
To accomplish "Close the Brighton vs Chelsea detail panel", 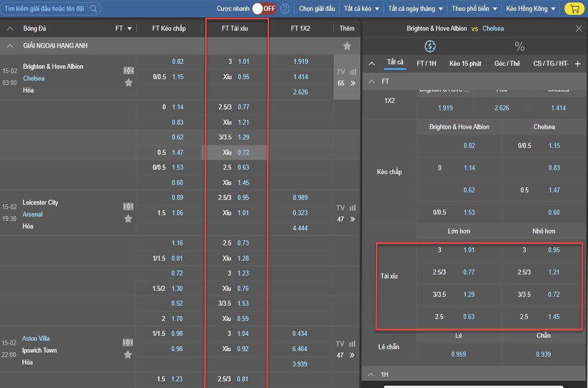I will [x=579, y=29].
